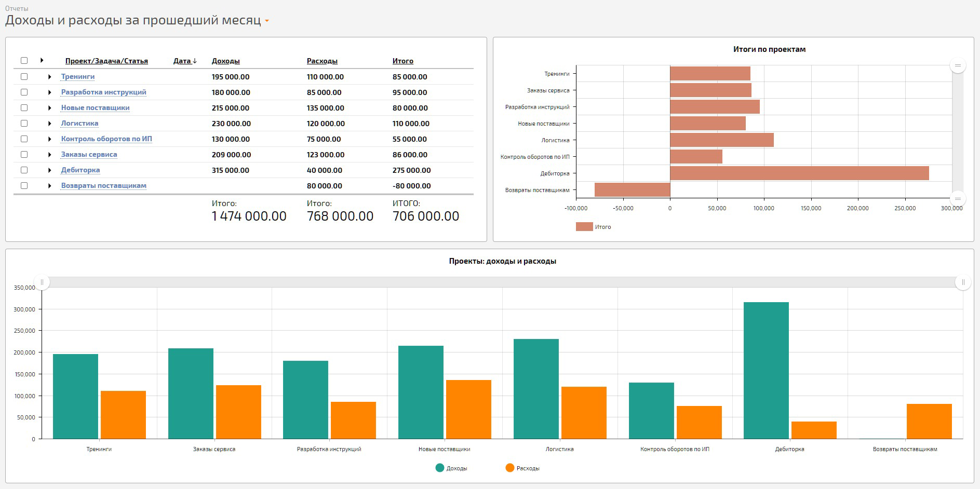Open the Возвраты поставщикам project link
This screenshot has height=489, width=980.
(104, 186)
